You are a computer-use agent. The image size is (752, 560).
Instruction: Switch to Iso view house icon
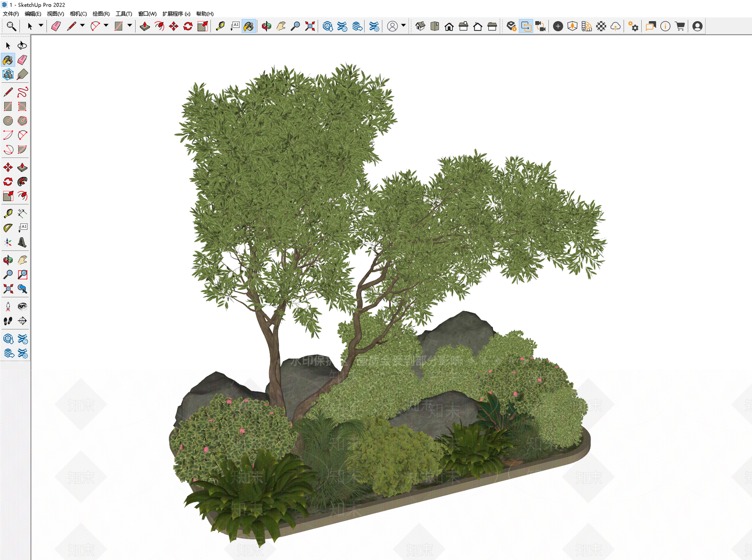click(x=421, y=26)
